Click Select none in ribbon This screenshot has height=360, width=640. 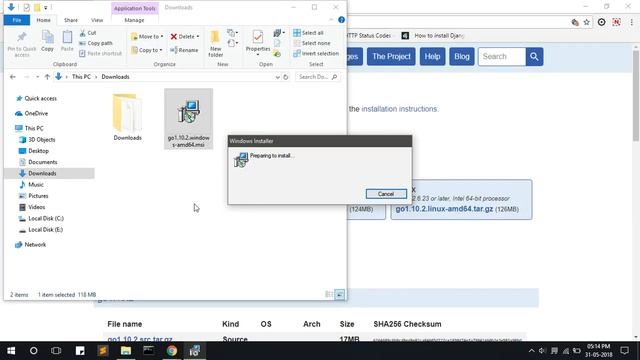coord(312,43)
